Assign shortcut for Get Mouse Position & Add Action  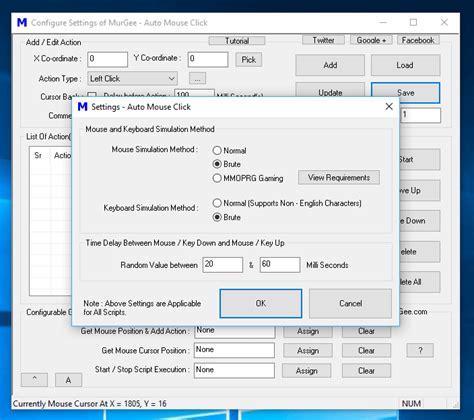(x=308, y=331)
